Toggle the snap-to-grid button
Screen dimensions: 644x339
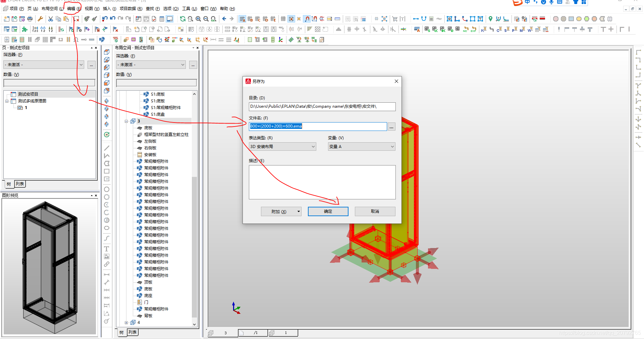(x=291, y=19)
